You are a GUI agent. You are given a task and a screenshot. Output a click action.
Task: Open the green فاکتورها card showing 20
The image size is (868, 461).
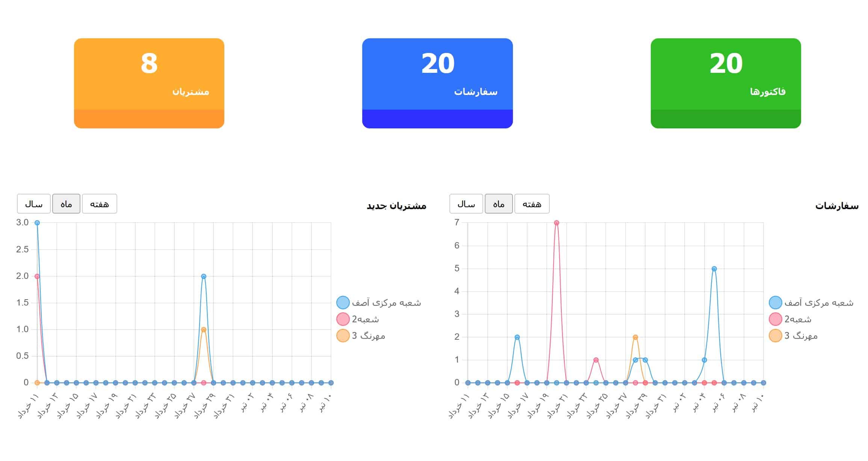726,83
